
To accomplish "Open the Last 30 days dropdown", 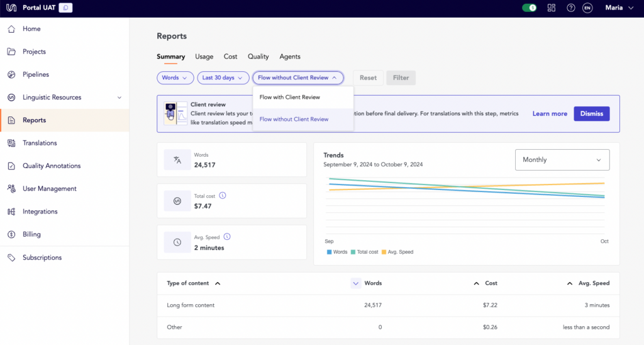I will 223,77.
